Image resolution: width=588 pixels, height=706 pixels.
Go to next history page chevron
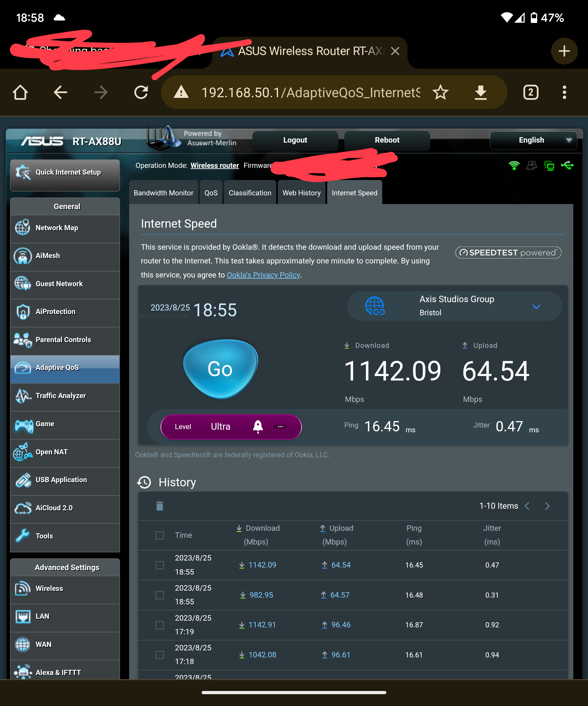click(547, 506)
